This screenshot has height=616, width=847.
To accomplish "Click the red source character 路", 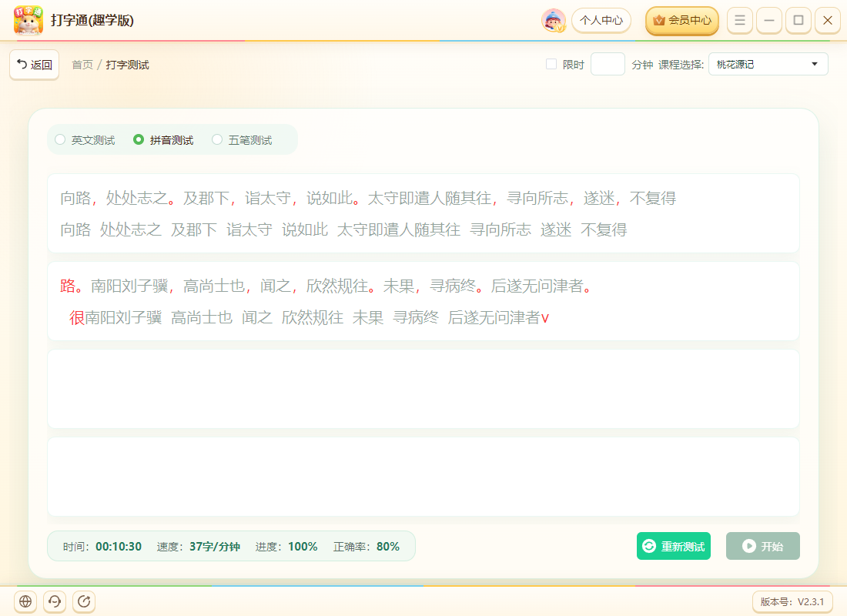I will pyautogui.click(x=68, y=286).
